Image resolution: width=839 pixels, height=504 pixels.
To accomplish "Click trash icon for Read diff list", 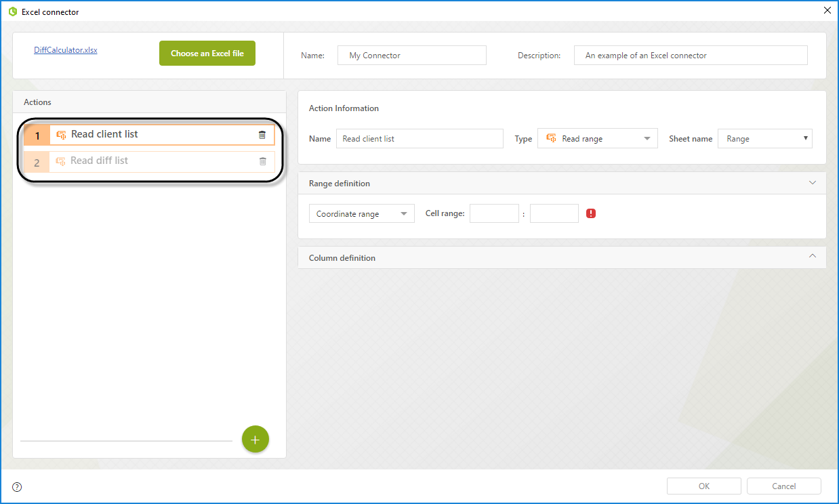I will 263,161.
